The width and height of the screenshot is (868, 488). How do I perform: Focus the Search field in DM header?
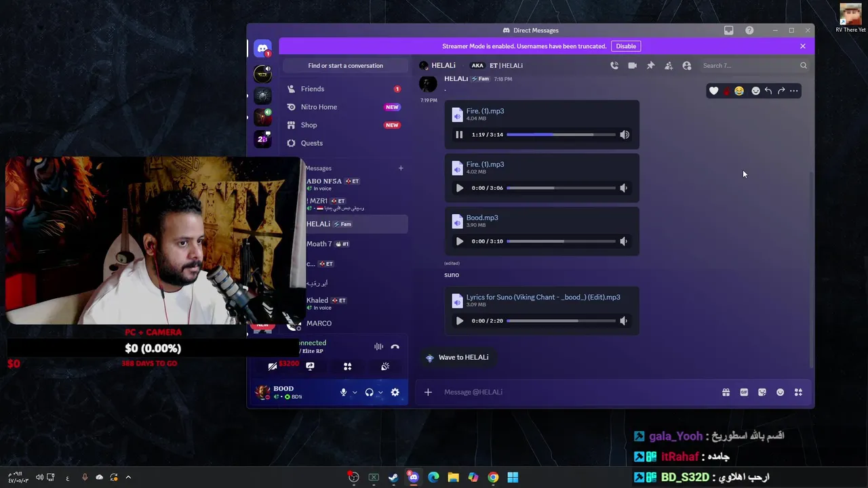[754, 66]
